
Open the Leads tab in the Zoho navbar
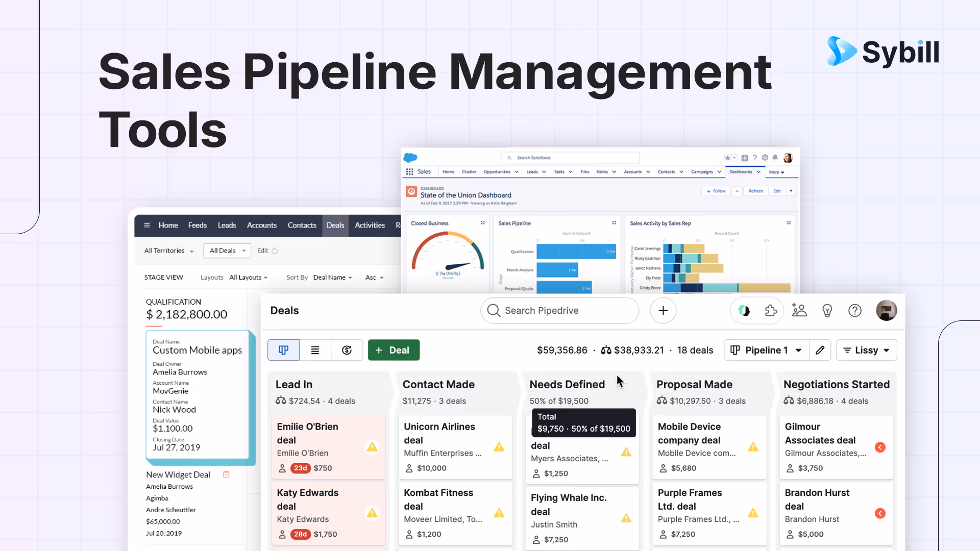(227, 225)
